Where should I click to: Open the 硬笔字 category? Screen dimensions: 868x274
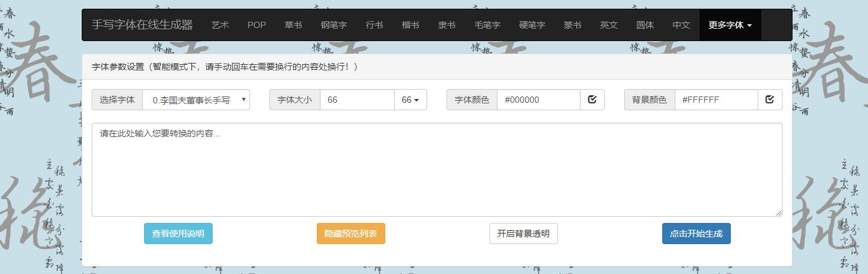point(532,25)
